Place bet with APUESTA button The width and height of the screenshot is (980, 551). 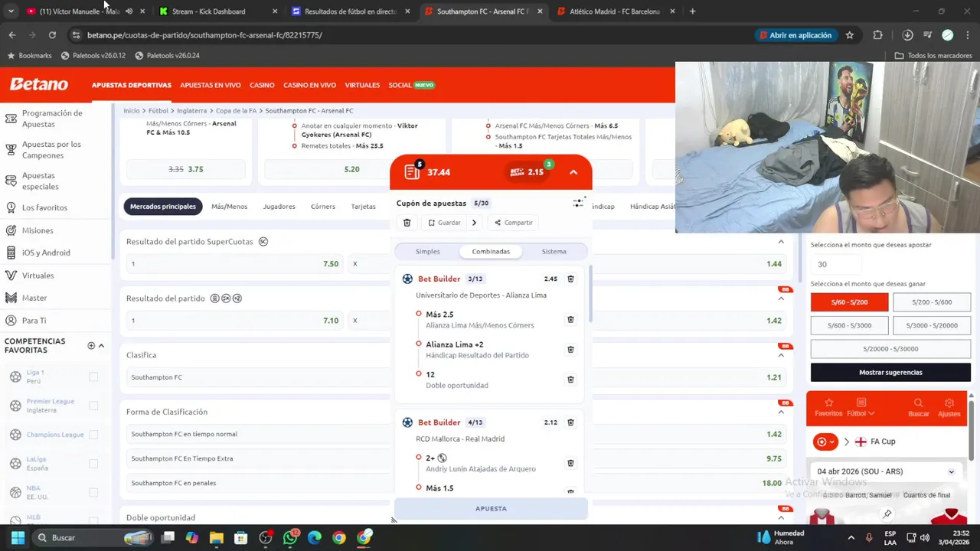pos(491,508)
